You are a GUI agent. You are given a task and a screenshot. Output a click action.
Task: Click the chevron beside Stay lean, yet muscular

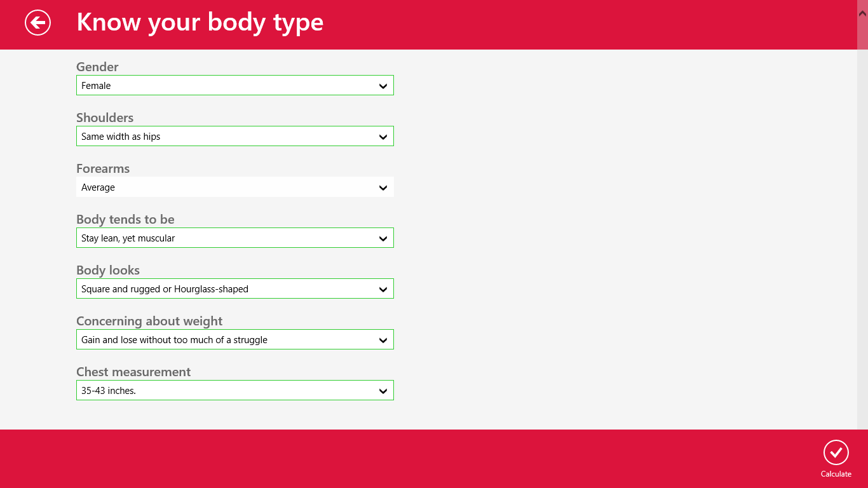(383, 238)
